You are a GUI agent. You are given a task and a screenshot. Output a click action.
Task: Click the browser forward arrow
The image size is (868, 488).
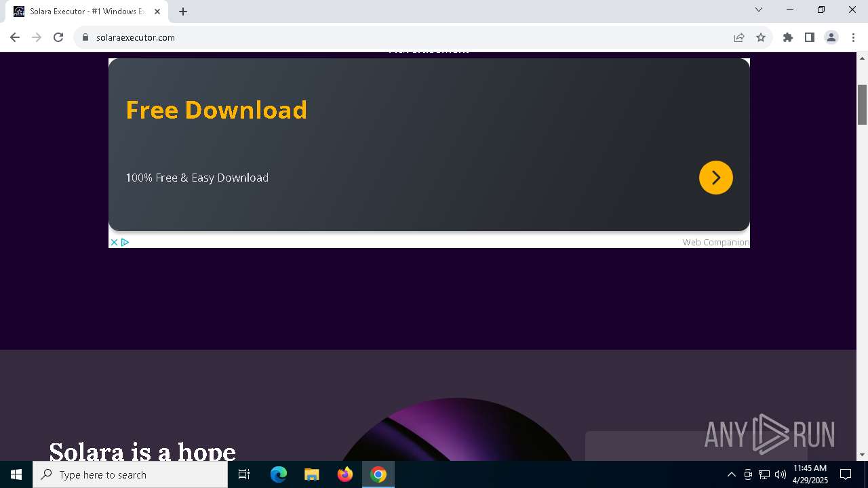tap(37, 37)
